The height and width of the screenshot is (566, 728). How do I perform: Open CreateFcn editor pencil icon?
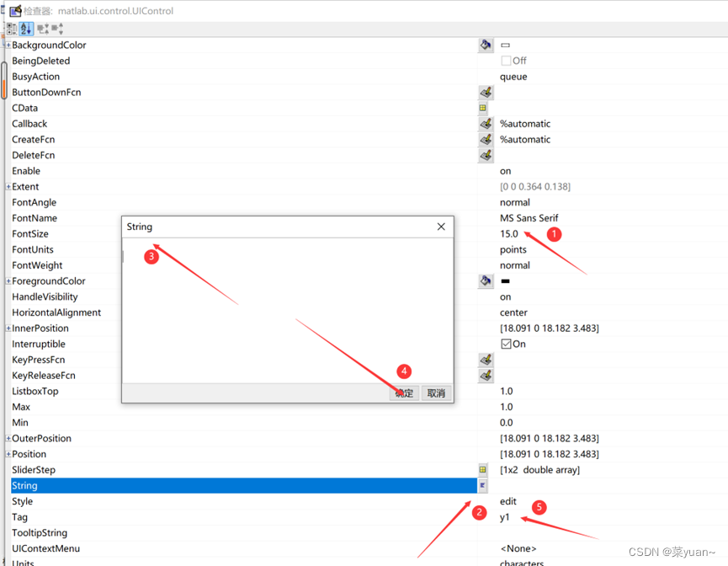pos(486,140)
